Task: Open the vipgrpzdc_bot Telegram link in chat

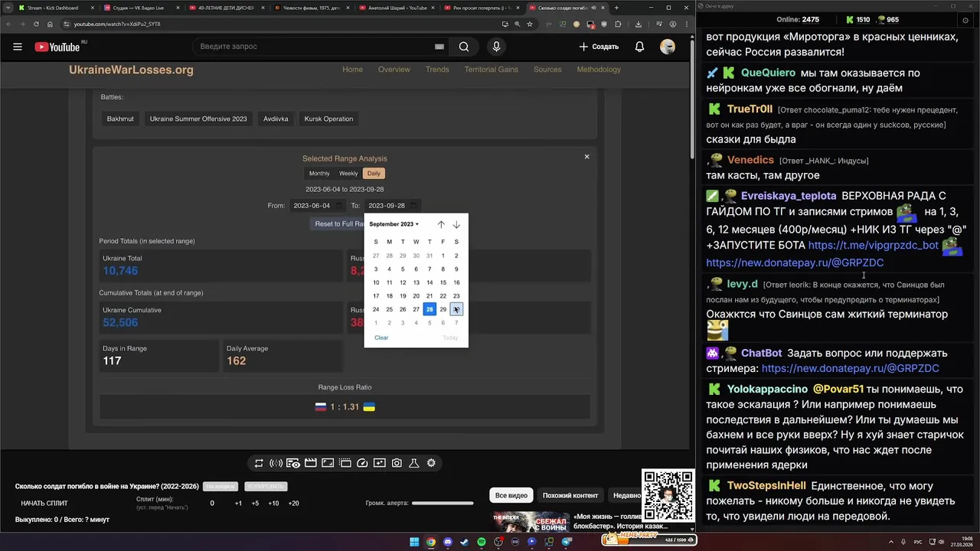Action: click(874, 246)
